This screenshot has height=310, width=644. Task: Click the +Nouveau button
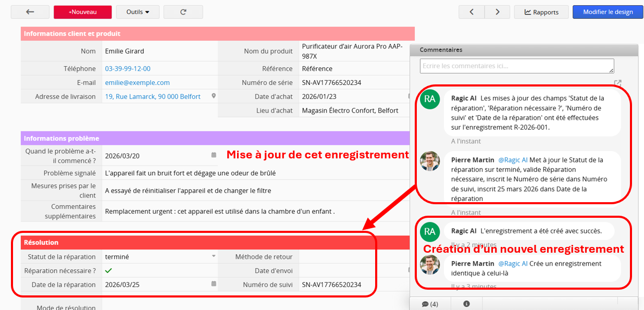[x=82, y=12]
